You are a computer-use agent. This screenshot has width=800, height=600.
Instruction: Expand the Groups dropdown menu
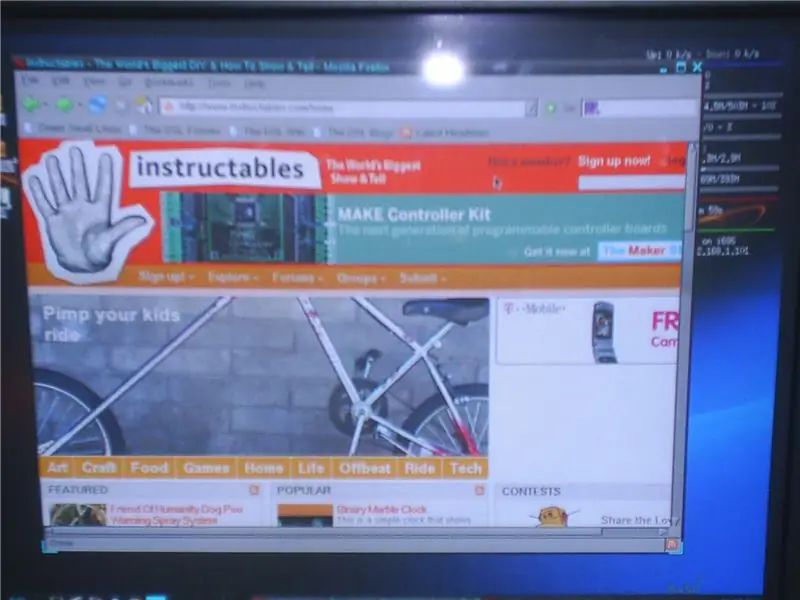click(361, 279)
